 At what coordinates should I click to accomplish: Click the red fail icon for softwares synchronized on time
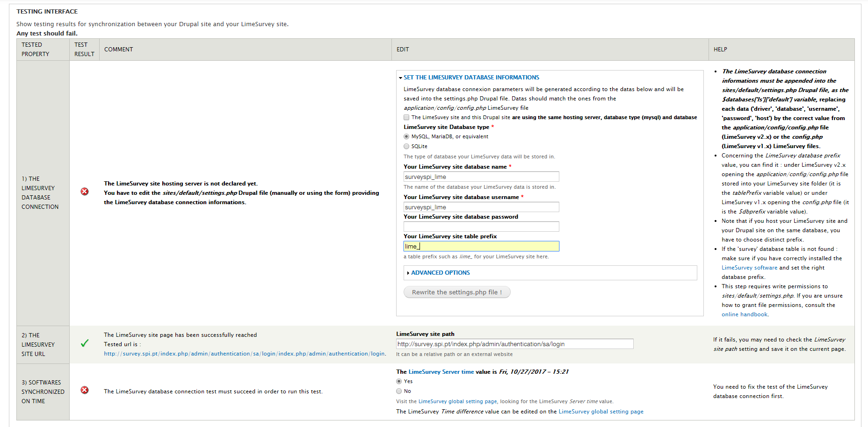[85, 390]
